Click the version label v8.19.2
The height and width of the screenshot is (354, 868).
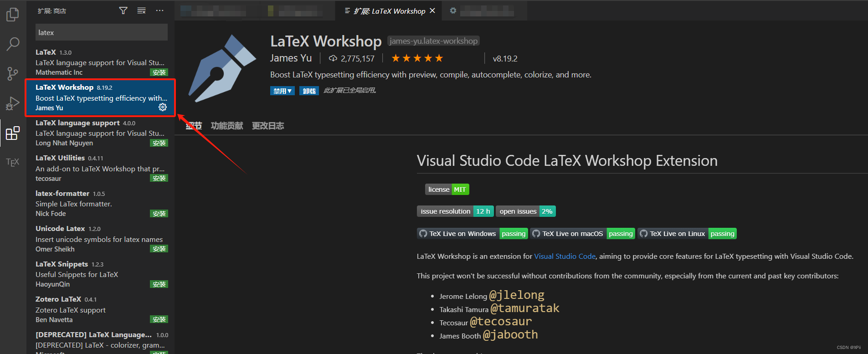(505, 58)
